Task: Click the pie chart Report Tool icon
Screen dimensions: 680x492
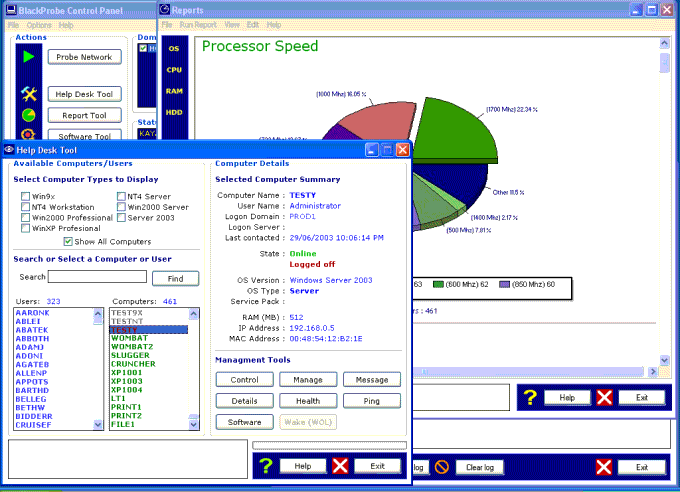Action: [x=29, y=115]
